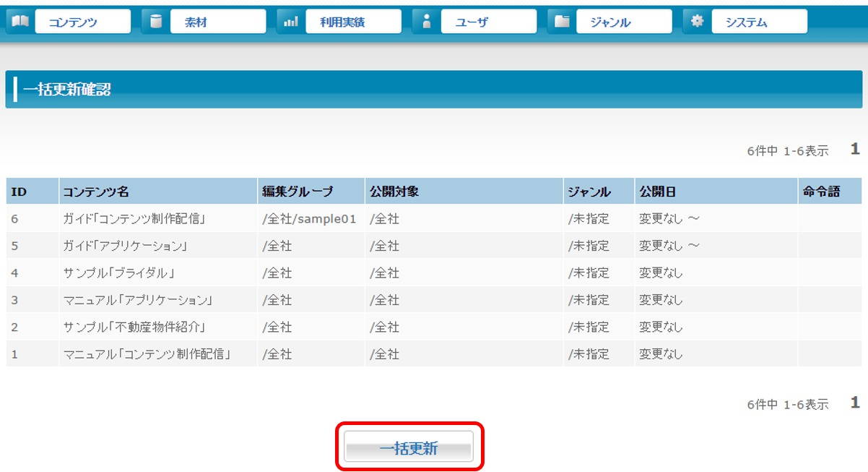Viewport: 868px width, 472px height.
Task: Click page number 1 above the table
Action: pos(855,150)
